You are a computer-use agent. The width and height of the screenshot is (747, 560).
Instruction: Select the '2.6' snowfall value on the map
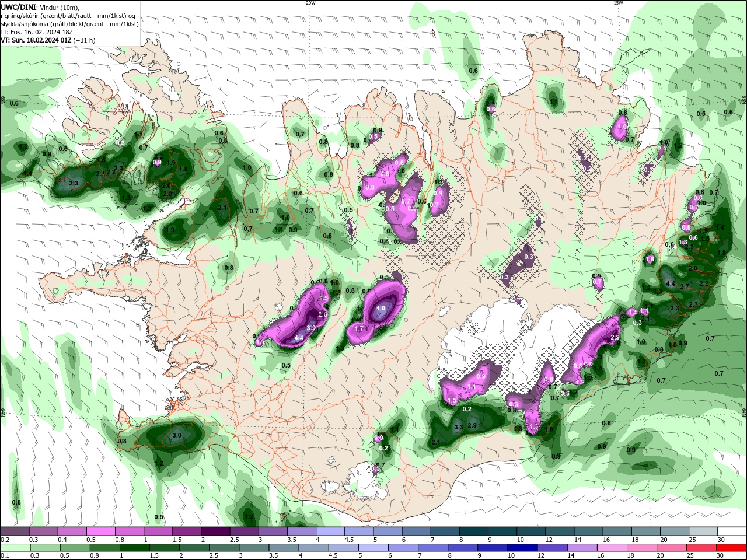click(x=322, y=314)
